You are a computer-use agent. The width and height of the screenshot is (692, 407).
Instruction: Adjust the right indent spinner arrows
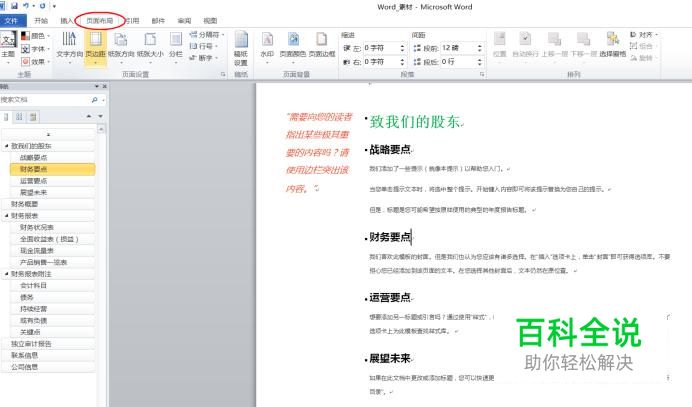click(x=402, y=62)
